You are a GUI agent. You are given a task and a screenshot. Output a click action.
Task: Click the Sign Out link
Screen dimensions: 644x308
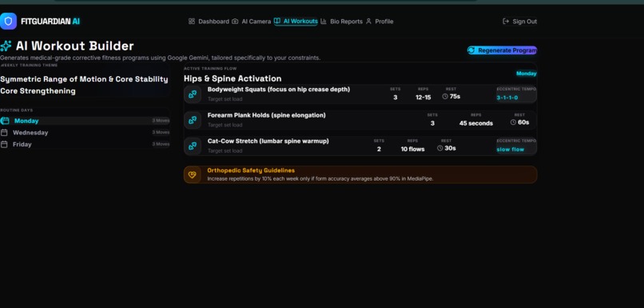tap(519, 22)
